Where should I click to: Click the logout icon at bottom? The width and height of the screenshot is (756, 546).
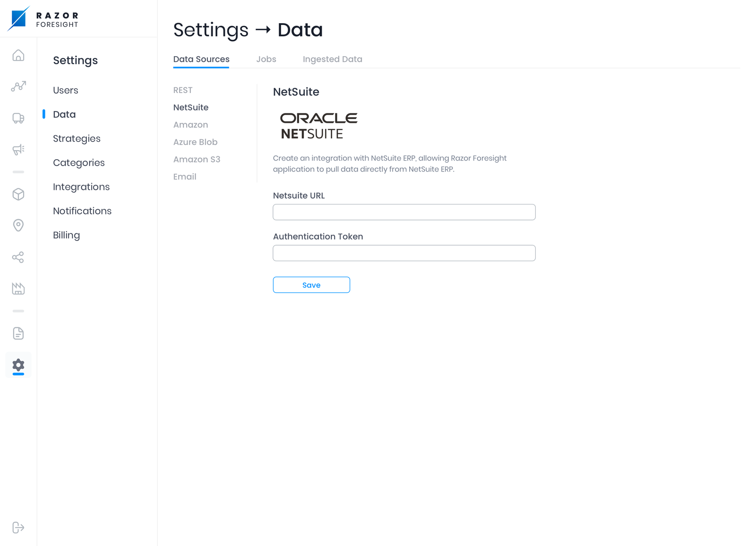point(18,528)
